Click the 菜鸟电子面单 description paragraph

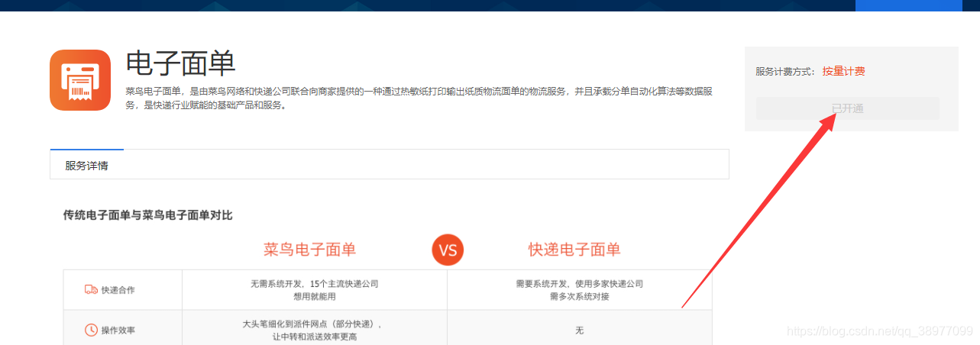pos(420,98)
